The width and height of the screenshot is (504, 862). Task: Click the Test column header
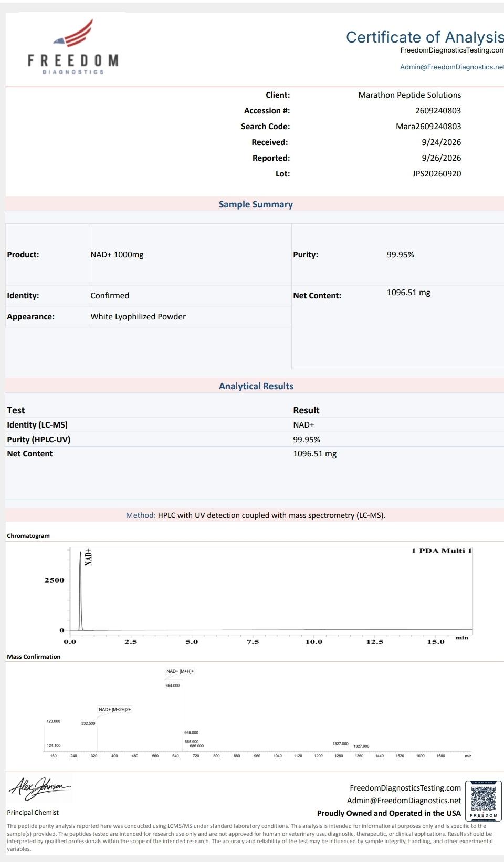click(16, 410)
